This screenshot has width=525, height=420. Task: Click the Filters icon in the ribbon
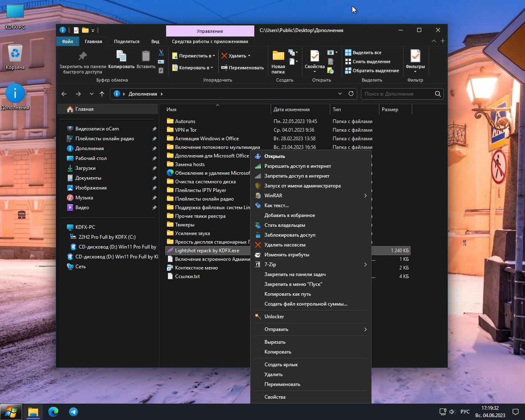click(415, 56)
